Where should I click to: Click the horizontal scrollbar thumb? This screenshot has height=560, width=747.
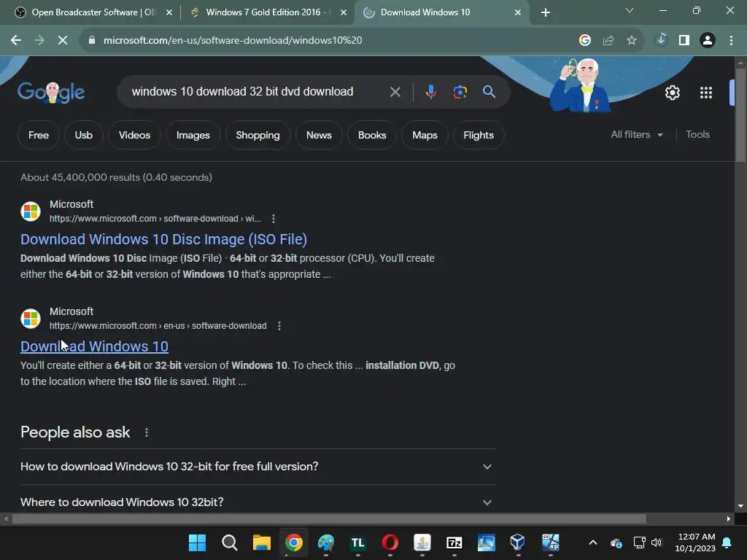[x=329, y=519]
